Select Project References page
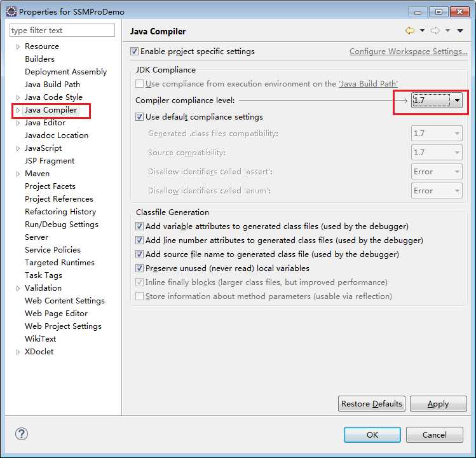476x458 pixels. (x=59, y=198)
